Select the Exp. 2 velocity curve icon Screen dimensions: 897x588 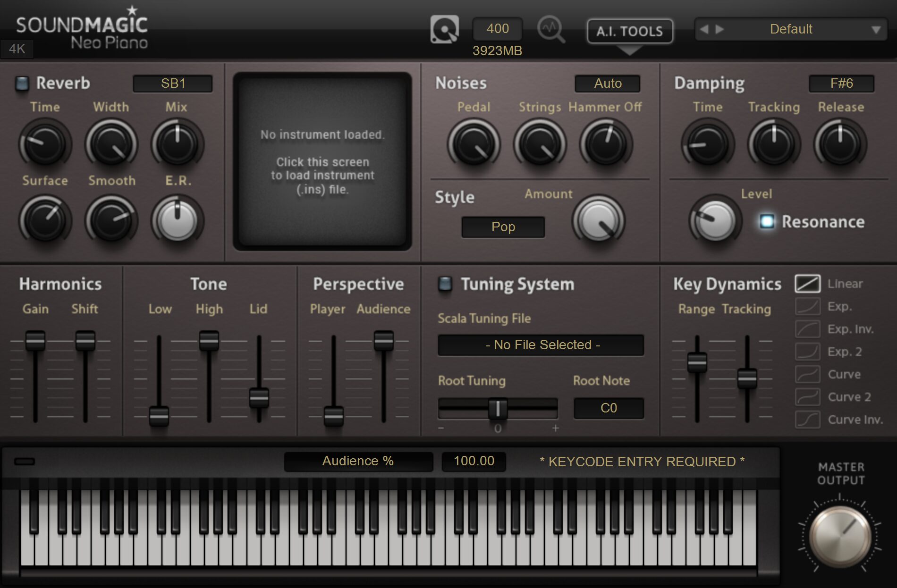click(807, 352)
